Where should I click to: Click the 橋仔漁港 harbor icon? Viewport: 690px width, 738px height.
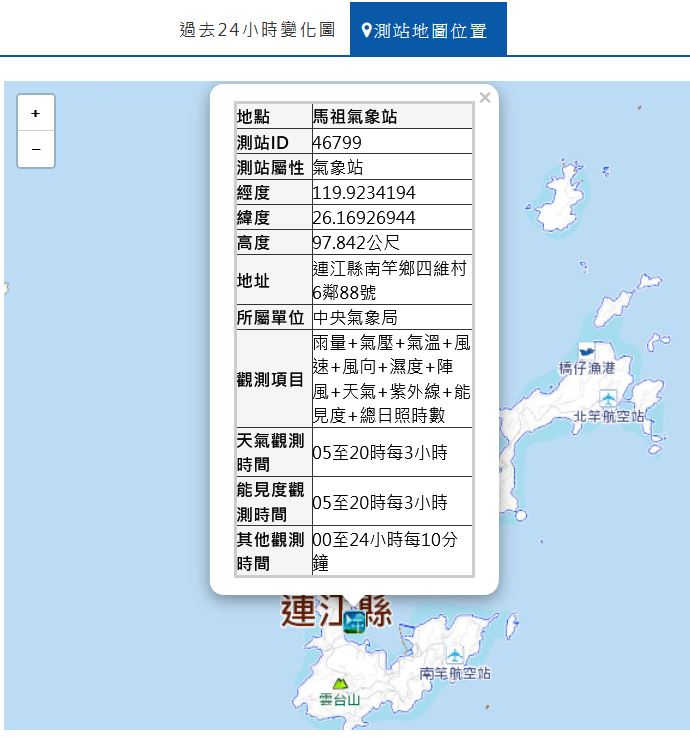point(586,350)
